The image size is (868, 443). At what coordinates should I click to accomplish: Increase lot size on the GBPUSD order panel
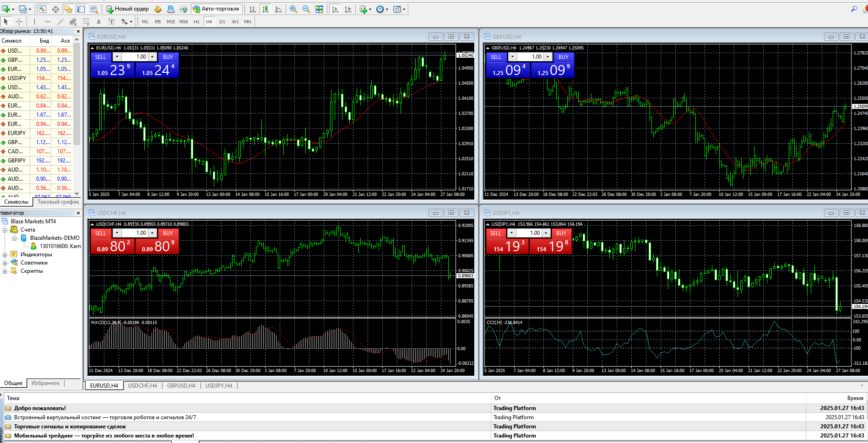548,56
